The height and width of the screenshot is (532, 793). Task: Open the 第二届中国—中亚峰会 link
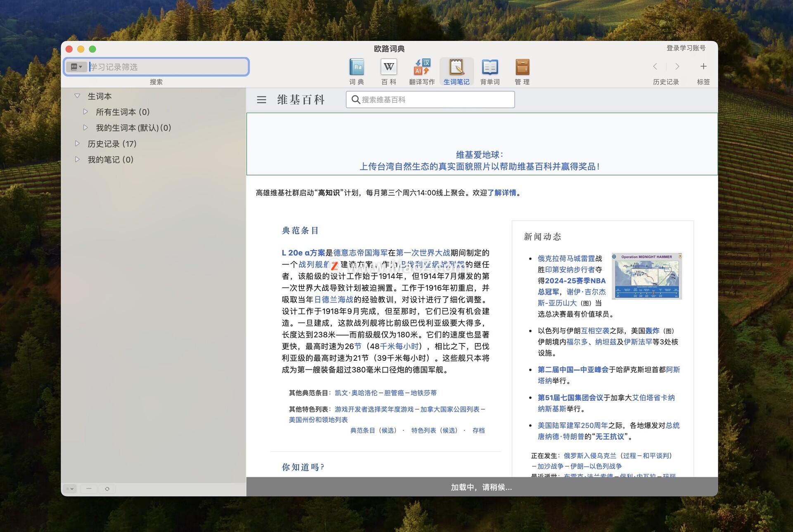(x=573, y=370)
